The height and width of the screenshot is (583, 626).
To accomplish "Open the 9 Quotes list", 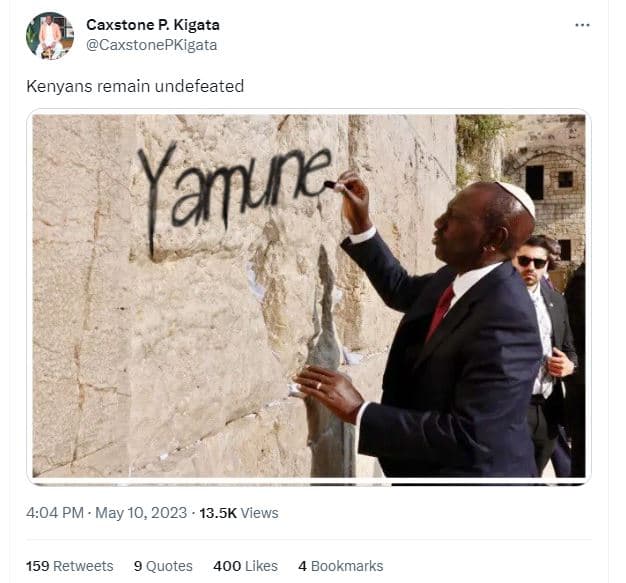I will [x=163, y=566].
